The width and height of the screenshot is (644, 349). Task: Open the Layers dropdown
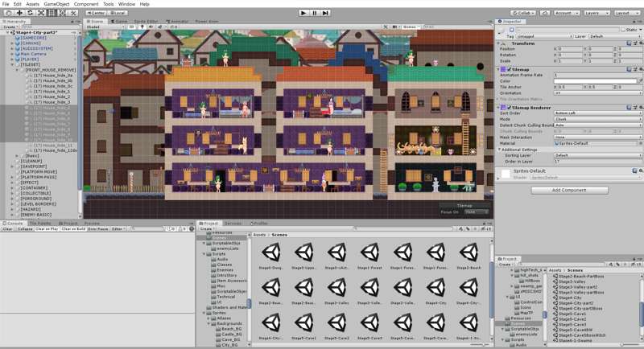point(596,13)
